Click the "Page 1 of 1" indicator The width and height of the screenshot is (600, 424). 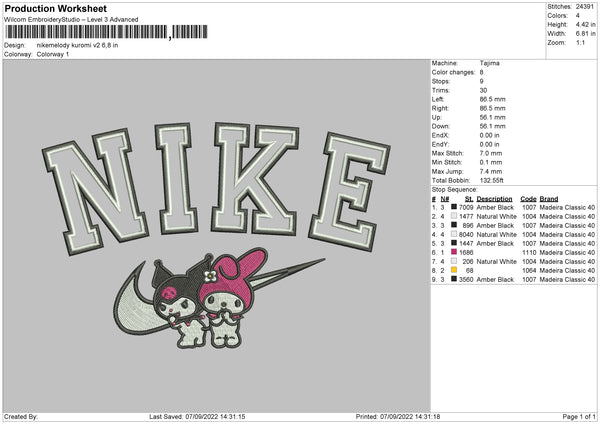(579, 417)
